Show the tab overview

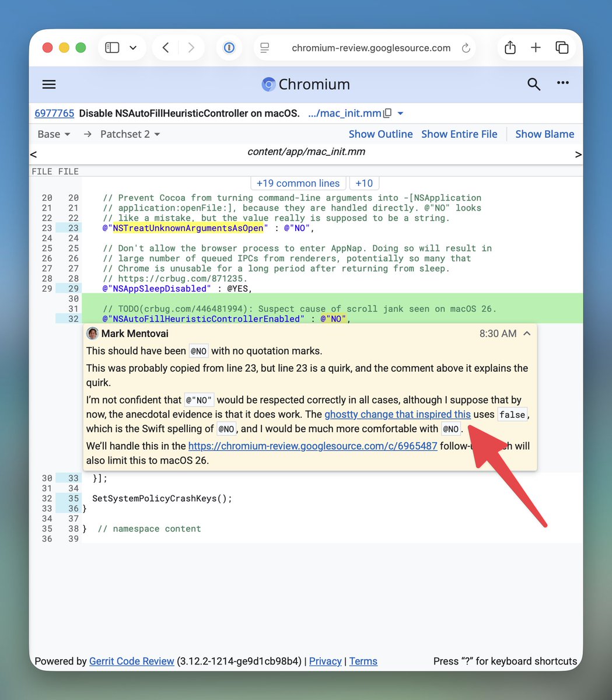pyautogui.click(x=562, y=48)
